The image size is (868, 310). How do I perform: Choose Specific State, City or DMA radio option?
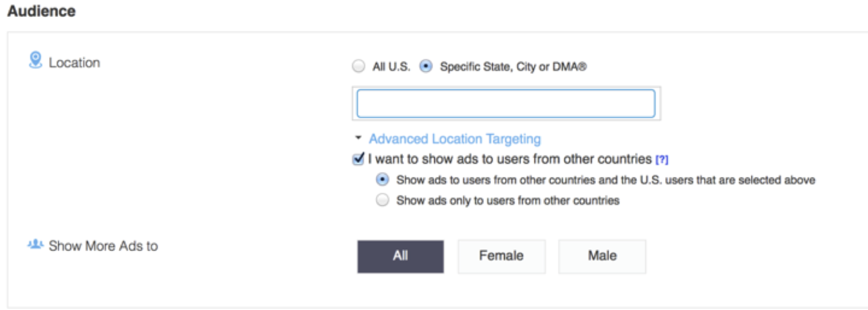[x=426, y=67]
